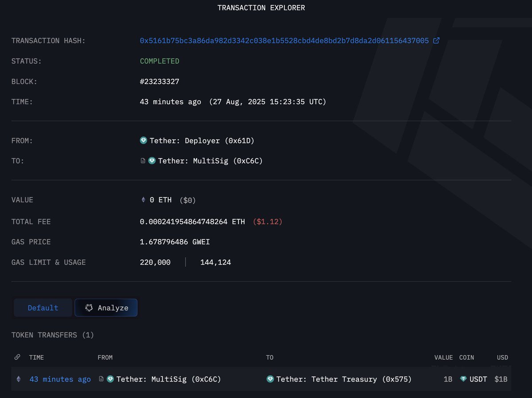Switch to the Analyze tab
Viewport: 532px width, 398px height.
(x=106, y=308)
